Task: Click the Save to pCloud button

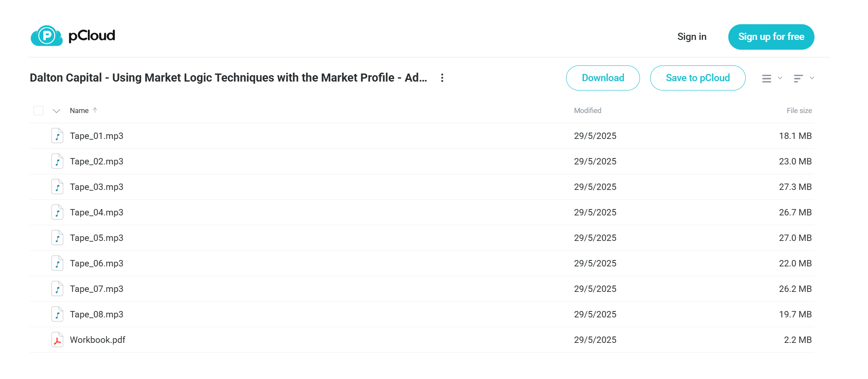Action: [698, 78]
